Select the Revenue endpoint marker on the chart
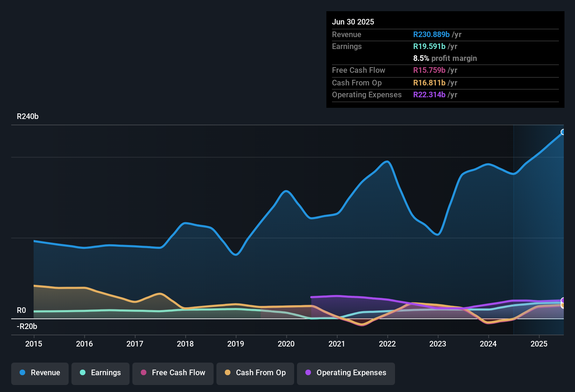Screen dimensions: 575x392 [x=563, y=132]
